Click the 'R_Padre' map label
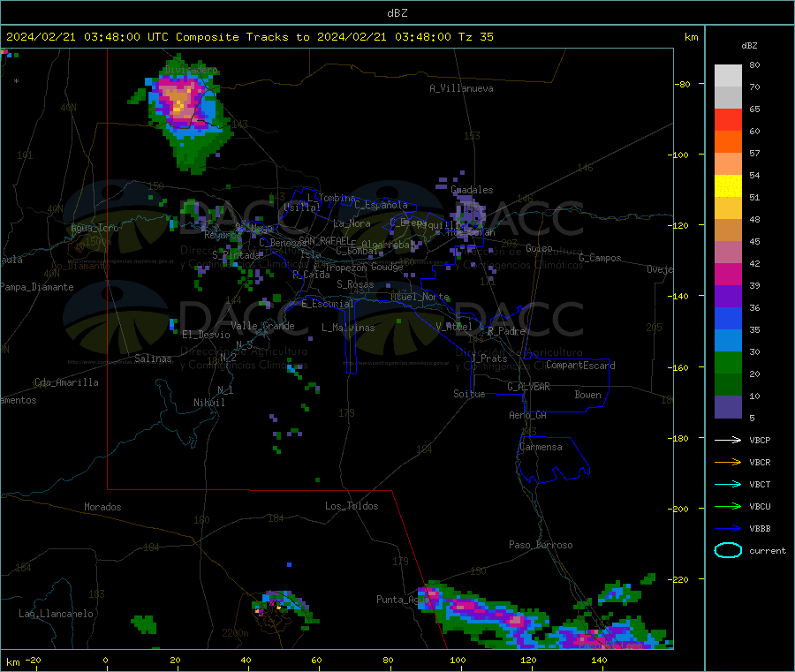This screenshot has width=795, height=672. pyautogui.click(x=506, y=331)
